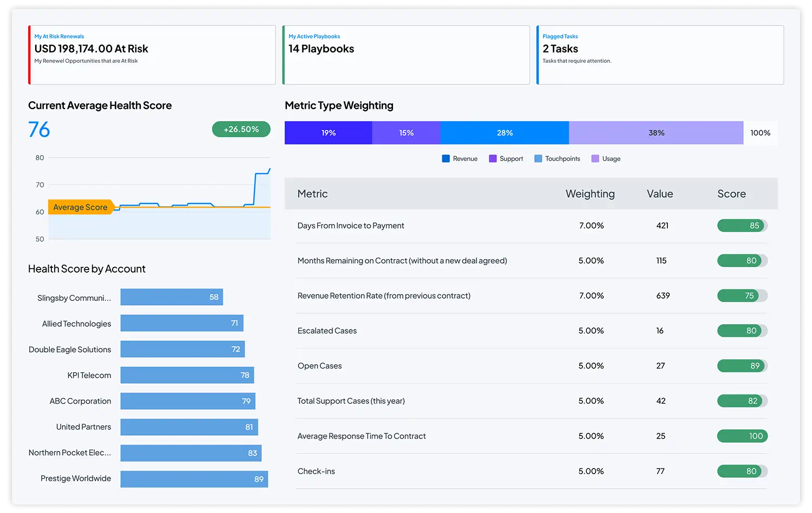Toggle the Support series via the legend
Screen dimensions: 812x513
tap(493, 158)
